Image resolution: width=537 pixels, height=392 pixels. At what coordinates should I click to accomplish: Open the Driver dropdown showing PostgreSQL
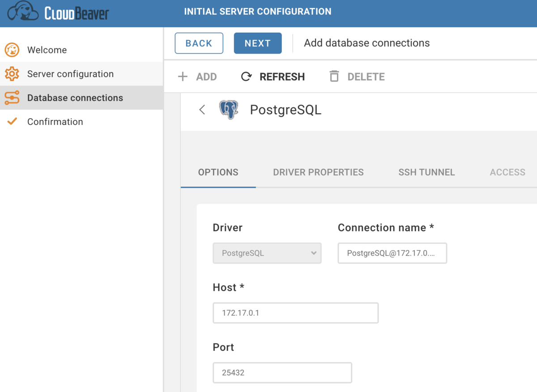267,253
